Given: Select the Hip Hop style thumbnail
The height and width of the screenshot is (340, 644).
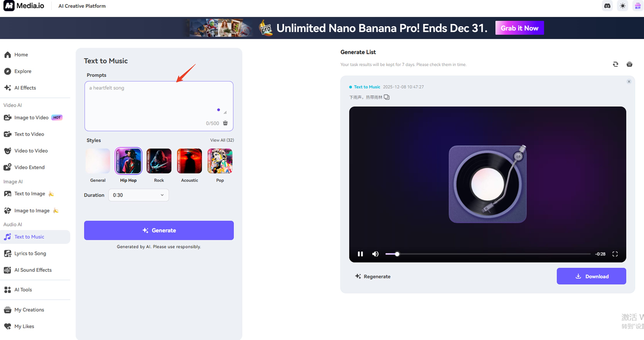Looking at the screenshot, I should pyautogui.click(x=128, y=161).
